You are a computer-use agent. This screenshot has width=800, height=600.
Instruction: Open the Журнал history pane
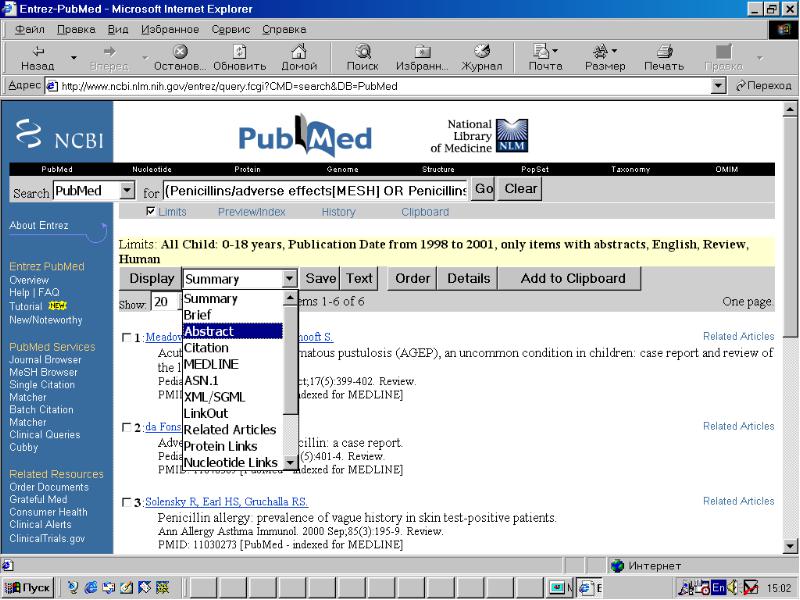click(x=482, y=58)
